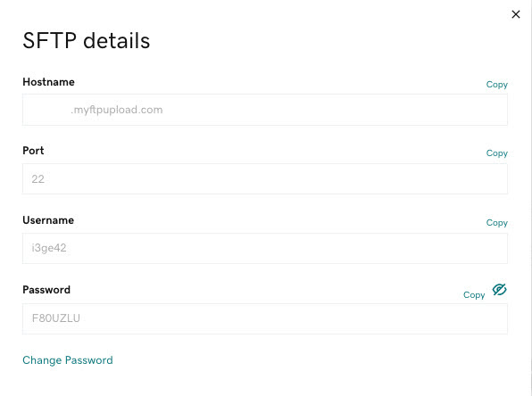Viewport: 532px width, 396px height.
Task: Open the Change Password link
Action: pos(68,360)
